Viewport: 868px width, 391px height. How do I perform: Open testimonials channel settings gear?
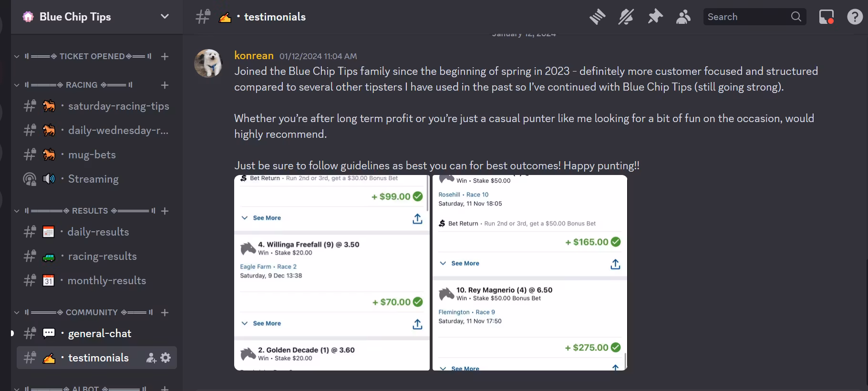point(165,358)
